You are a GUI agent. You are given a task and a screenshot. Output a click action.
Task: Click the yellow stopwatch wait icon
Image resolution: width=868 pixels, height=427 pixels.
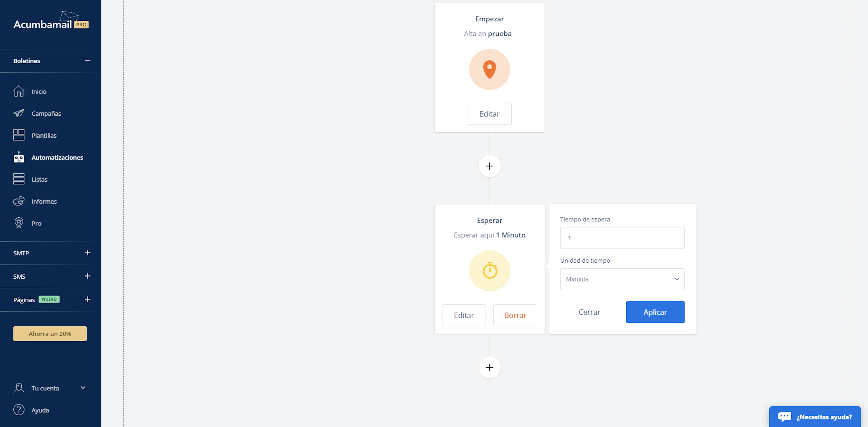(489, 271)
